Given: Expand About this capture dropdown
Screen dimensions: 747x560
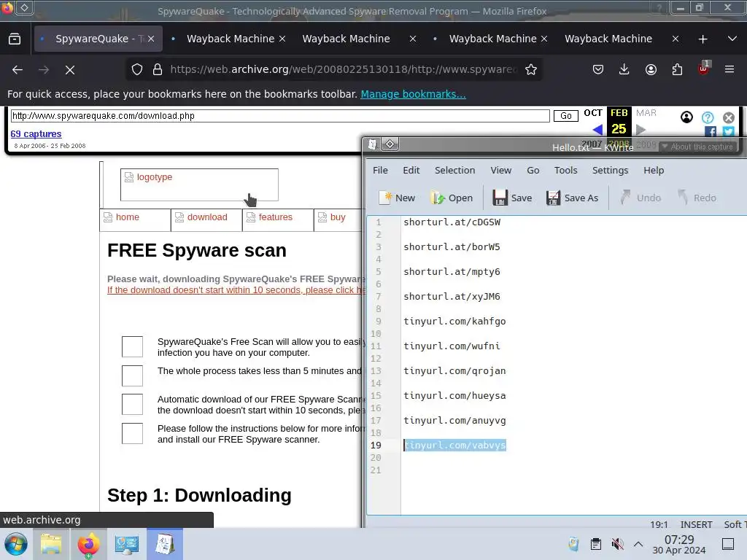Looking at the screenshot, I should coord(698,147).
